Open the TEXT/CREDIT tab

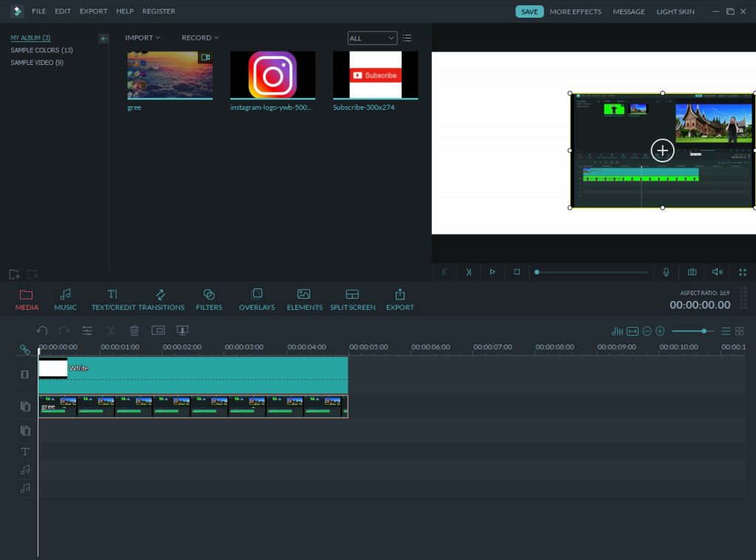pos(114,300)
